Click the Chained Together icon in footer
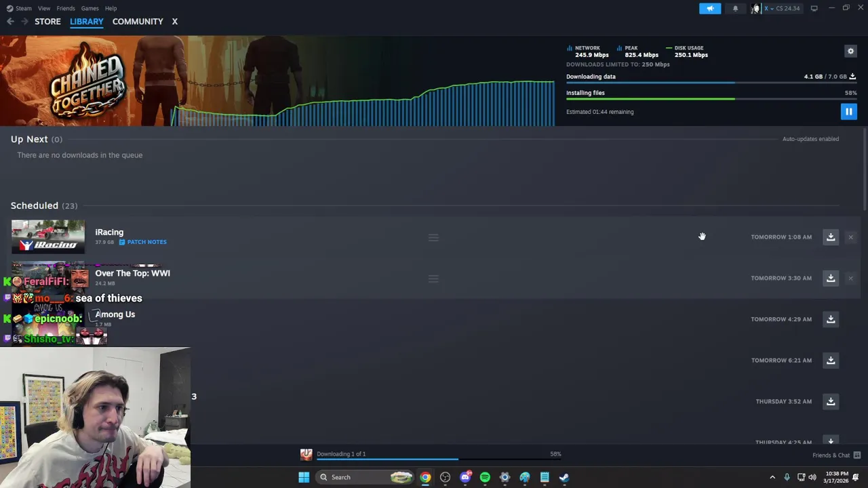The image size is (868, 488). (x=307, y=455)
